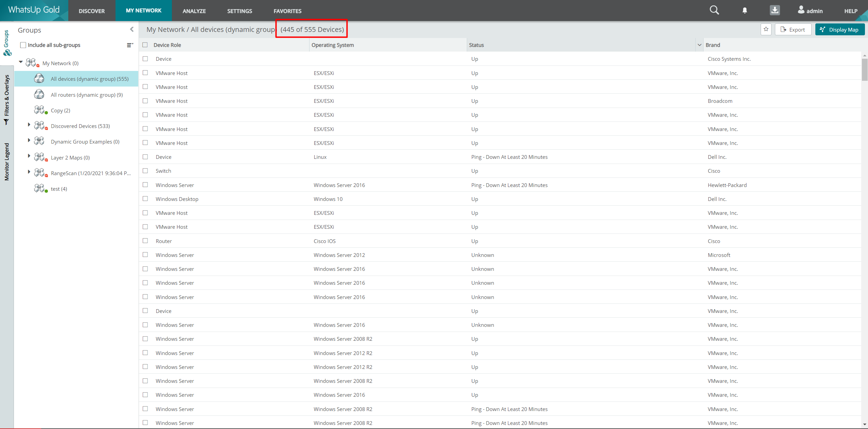Collapse the My Network tree node
The width and height of the screenshot is (868, 429).
pos(21,62)
